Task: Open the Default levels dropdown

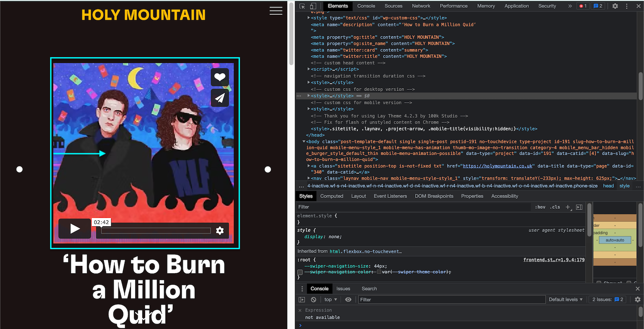Action: click(x=565, y=299)
